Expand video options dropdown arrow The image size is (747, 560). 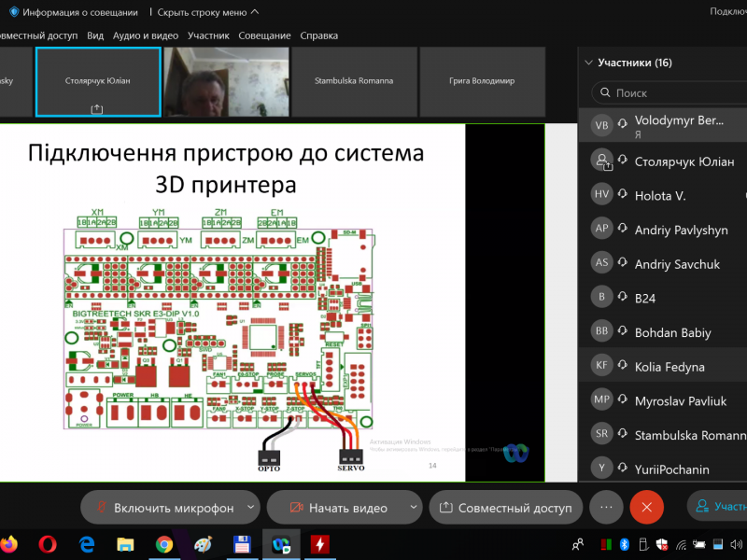click(x=413, y=508)
